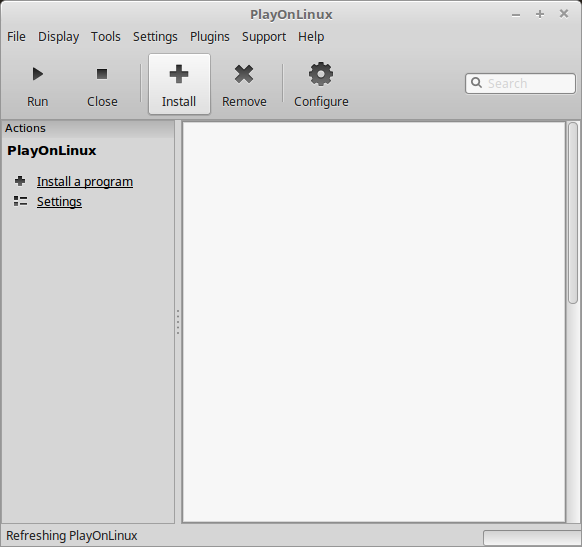Image resolution: width=582 pixels, height=547 pixels.
Task: Click the Actions panel header
Action: 88,128
